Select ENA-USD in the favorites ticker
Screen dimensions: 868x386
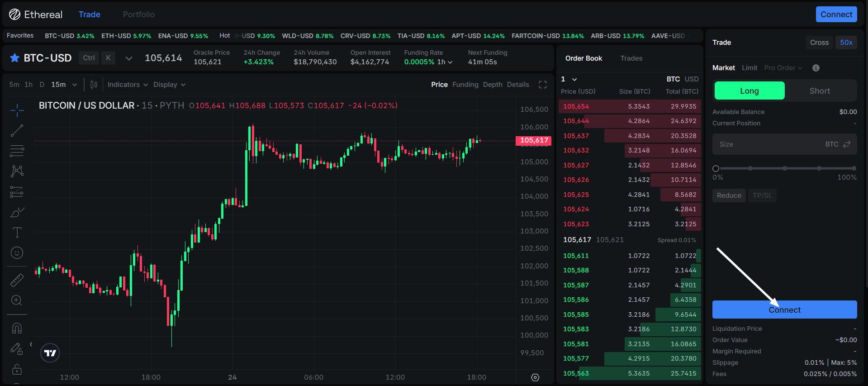[x=183, y=36]
